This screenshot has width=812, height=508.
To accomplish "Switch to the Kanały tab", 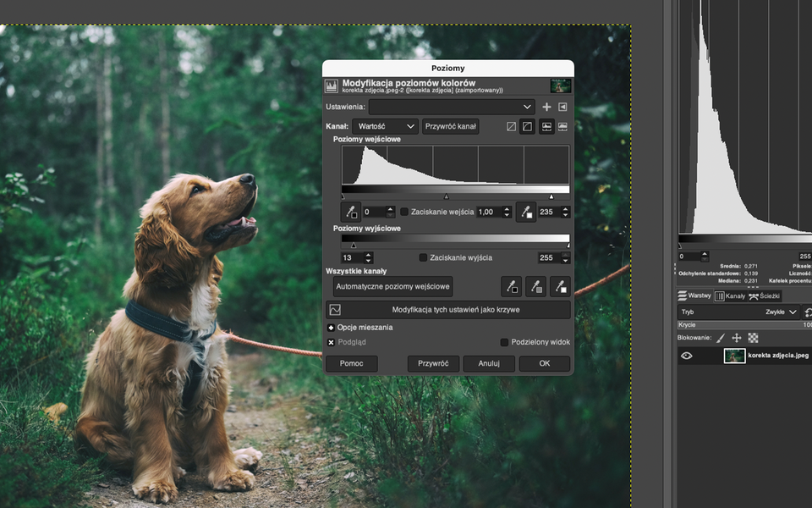I will tap(730, 296).
